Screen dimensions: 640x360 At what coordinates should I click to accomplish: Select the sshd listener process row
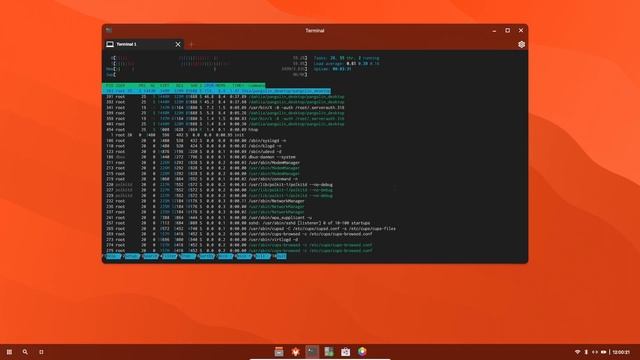pos(238,223)
